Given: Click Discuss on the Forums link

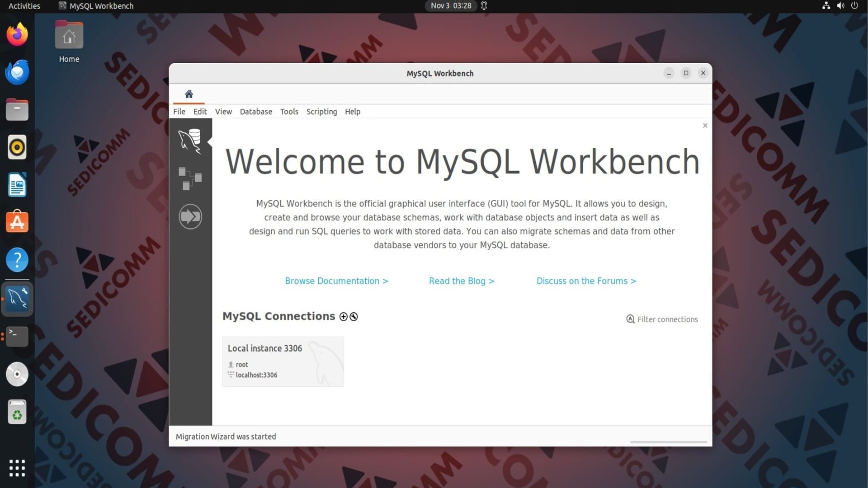Looking at the screenshot, I should [x=586, y=281].
